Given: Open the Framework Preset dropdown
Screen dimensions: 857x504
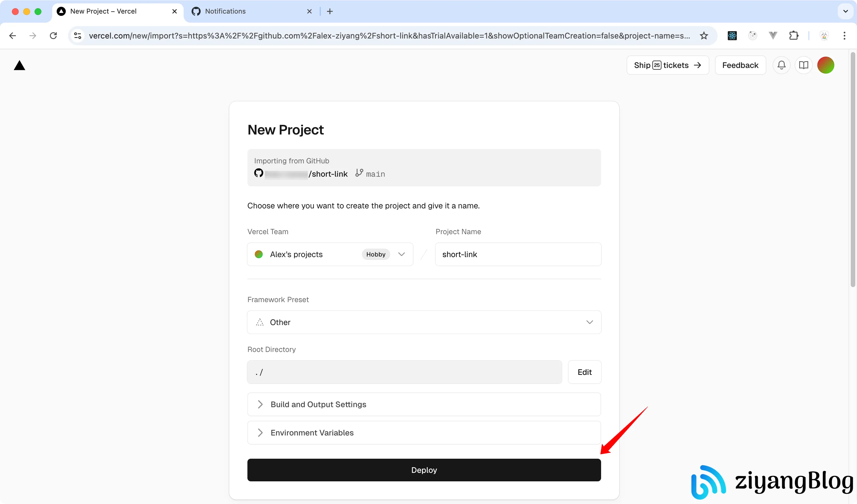Looking at the screenshot, I should point(424,322).
